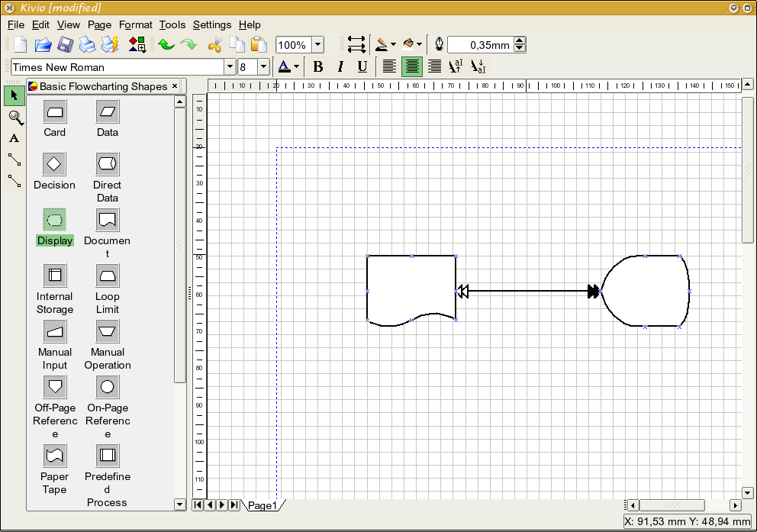Viewport: 757px width, 532px height.
Task: Save the diagram with the floppy disk icon
Action: pyautogui.click(x=65, y=45)
